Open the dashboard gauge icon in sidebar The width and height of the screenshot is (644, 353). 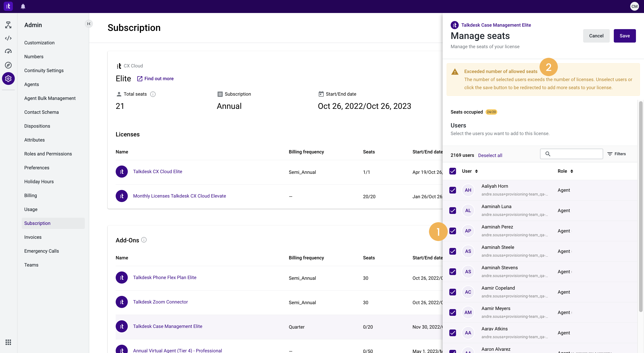pos(8,51)
